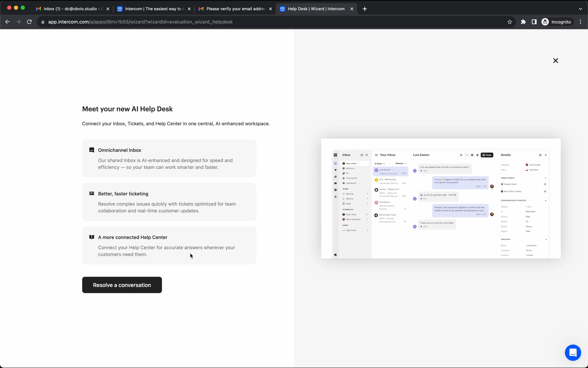This screenshot has height=368, width=588.
Task: Reload the page
Action: (29, 22)
